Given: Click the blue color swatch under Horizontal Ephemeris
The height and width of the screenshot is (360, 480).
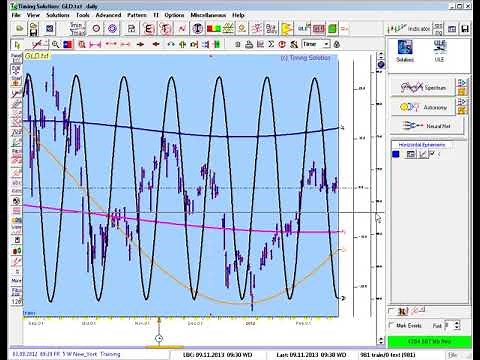Looking at the screenshot, I should [396, 154].
